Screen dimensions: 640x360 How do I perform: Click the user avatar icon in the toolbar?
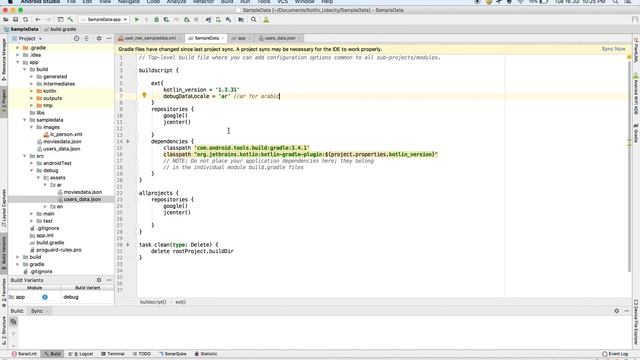tap(266, 19)
